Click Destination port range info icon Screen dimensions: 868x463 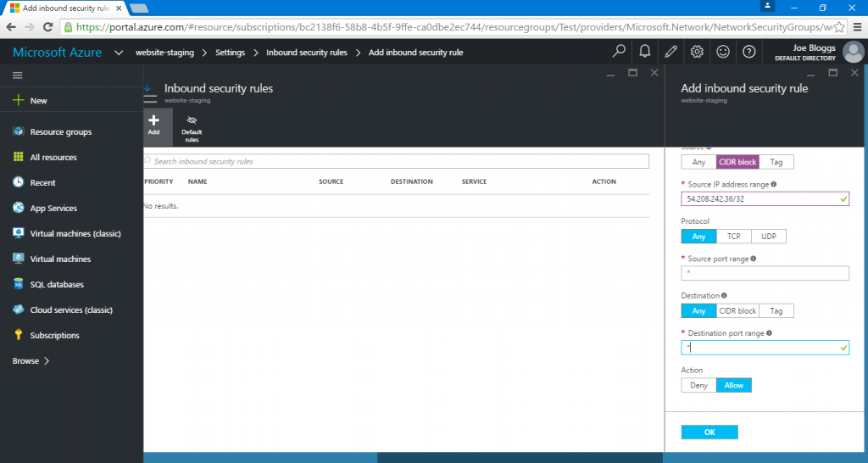point(769,333)
